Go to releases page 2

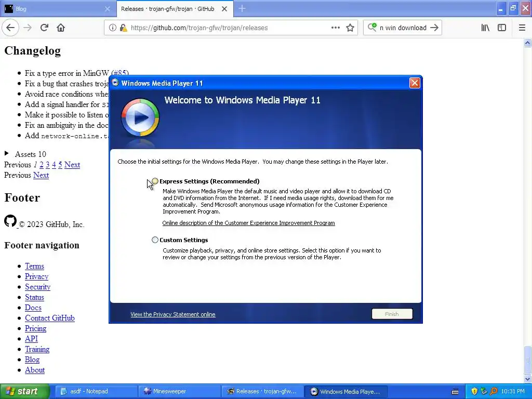tap(42, 165)
